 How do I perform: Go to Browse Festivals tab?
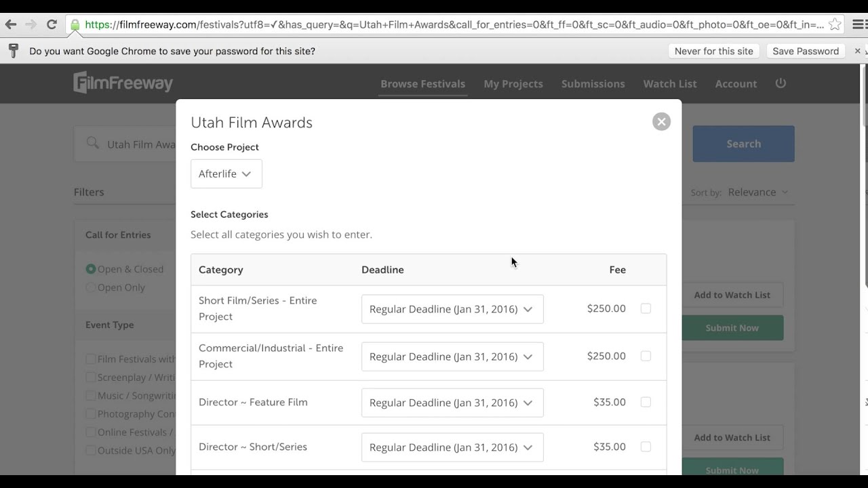[x=422, y=84]
